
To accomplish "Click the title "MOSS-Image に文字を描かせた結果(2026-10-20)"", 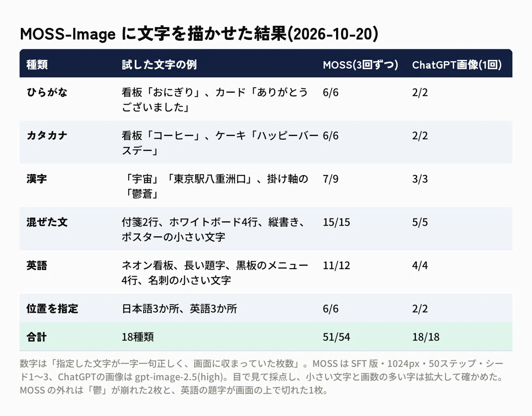I will click(x=199, y=34).
